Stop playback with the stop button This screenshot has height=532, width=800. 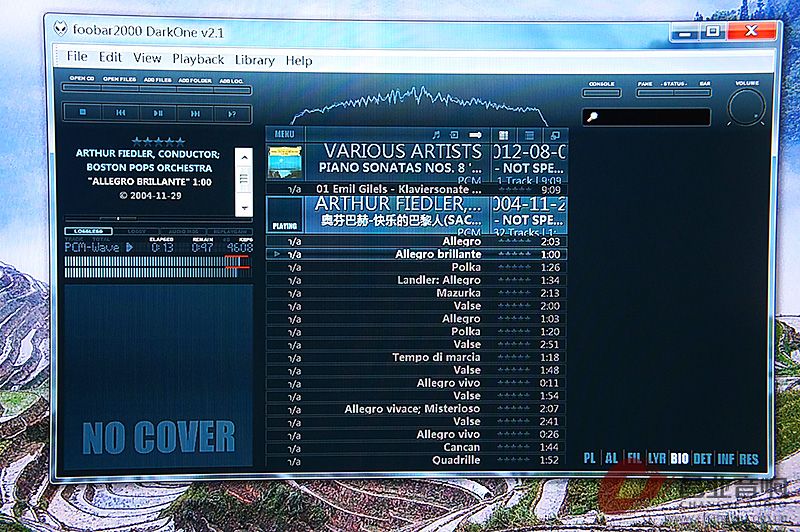pos(83,113)
